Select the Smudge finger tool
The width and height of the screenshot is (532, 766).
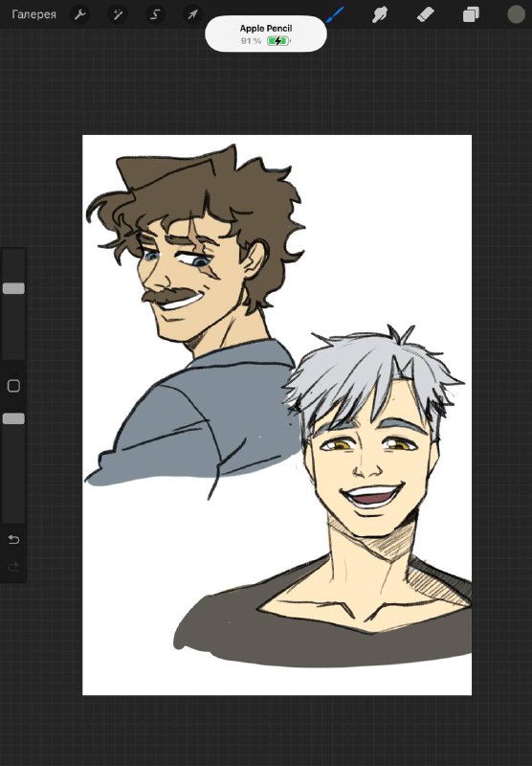click(x=380, y=14)
